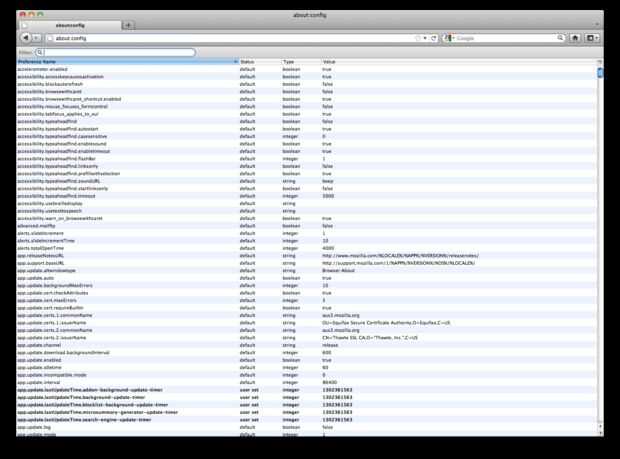
Task: Select app.update.idletime preference
Action: pos(306,368)
